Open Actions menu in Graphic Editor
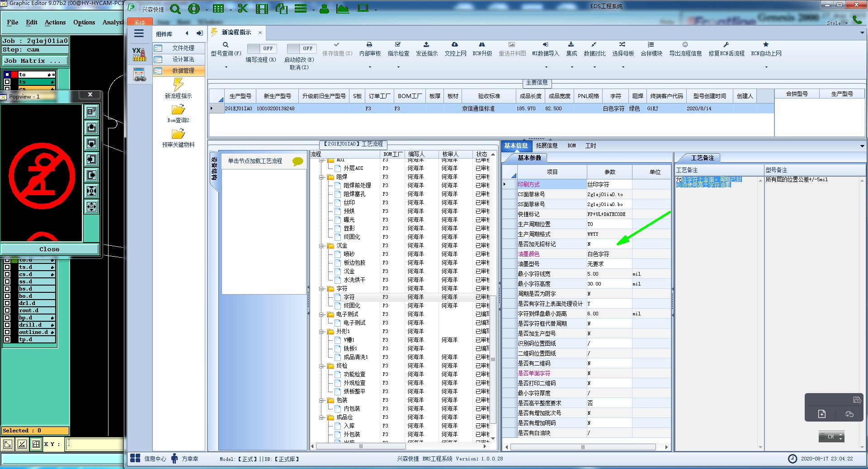868x469 pixels. (x=55, y=22)
